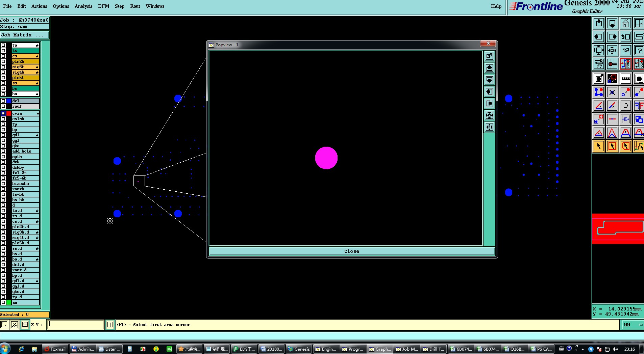Click the red board overview thumbnail

coord(618,229)
